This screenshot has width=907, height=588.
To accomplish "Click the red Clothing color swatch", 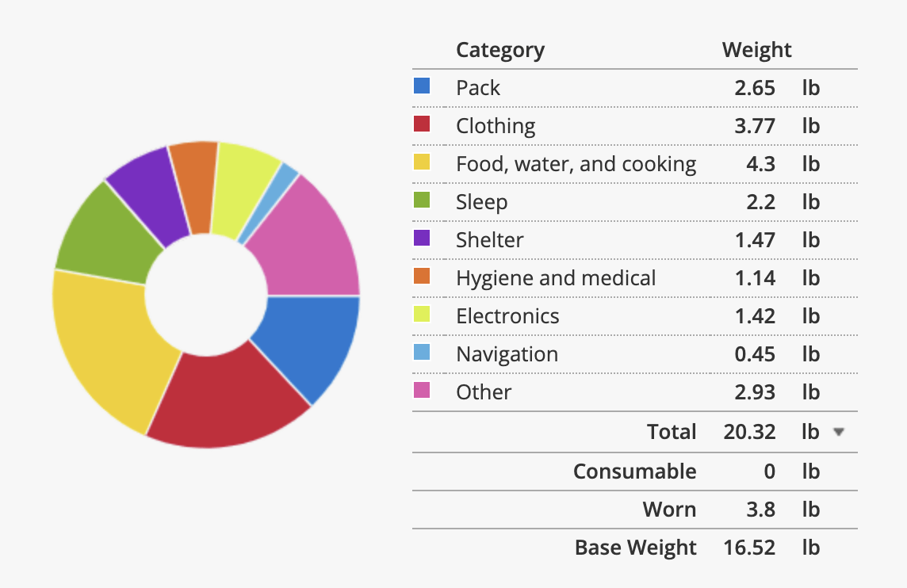I will point(422,124).
